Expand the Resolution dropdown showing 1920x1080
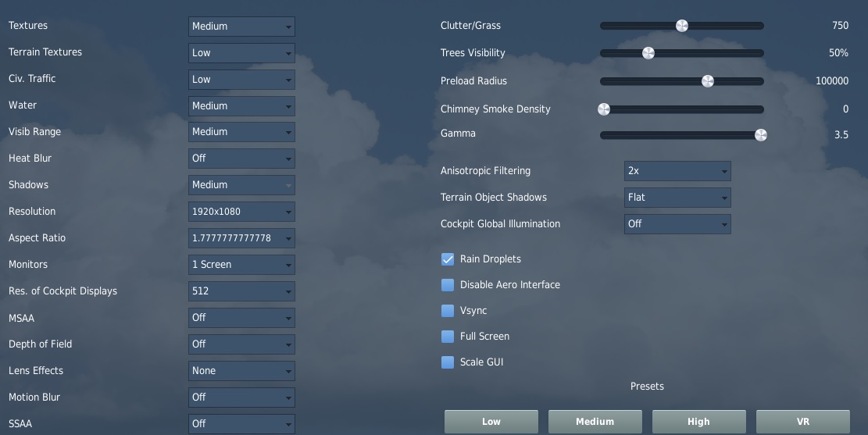The height and width of the screenshot is (435, 868). (241, 212)
